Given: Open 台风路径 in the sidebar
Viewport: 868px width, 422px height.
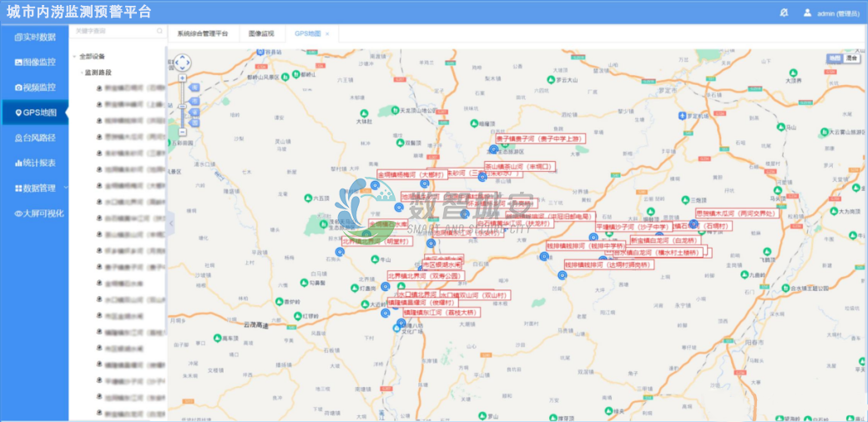Looking at the screenshot, I should click(x=35, y=138).
